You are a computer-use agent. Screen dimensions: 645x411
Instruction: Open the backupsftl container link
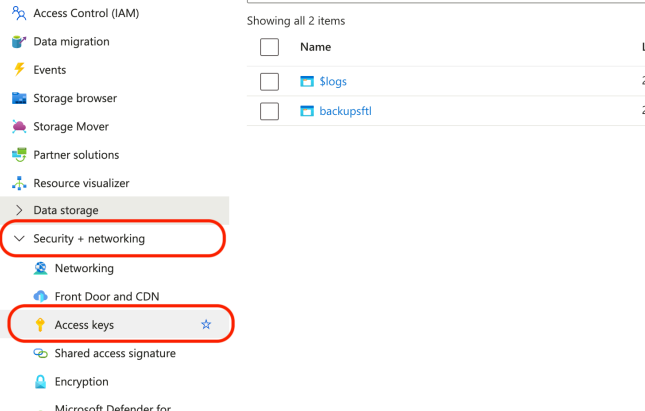pyautogui.click(x=345, y=111)
